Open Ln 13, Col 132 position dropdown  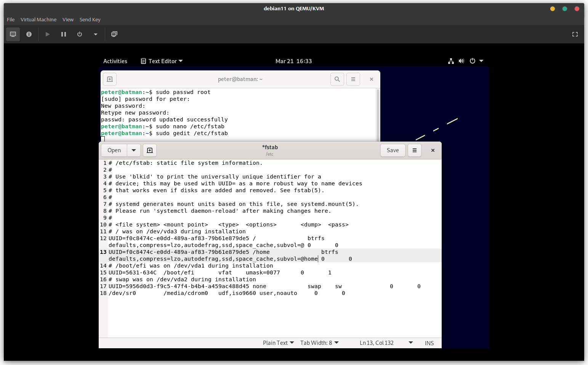[386, 343]
